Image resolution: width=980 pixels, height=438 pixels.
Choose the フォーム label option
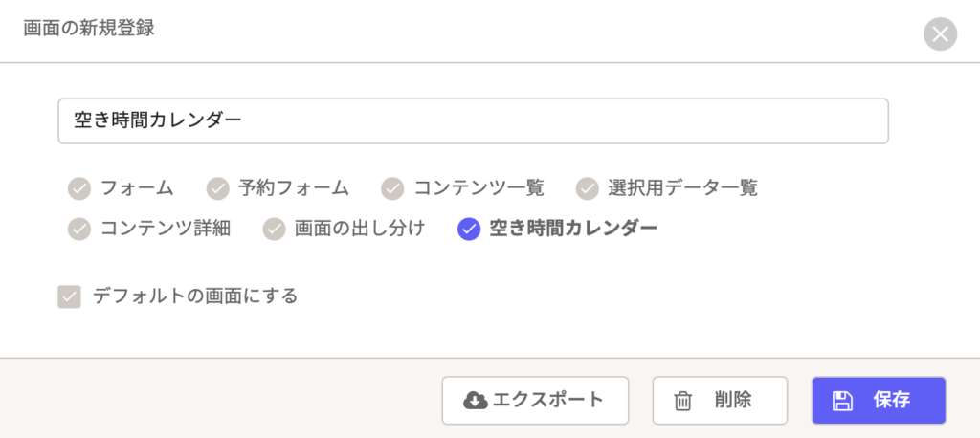point(137,188)
